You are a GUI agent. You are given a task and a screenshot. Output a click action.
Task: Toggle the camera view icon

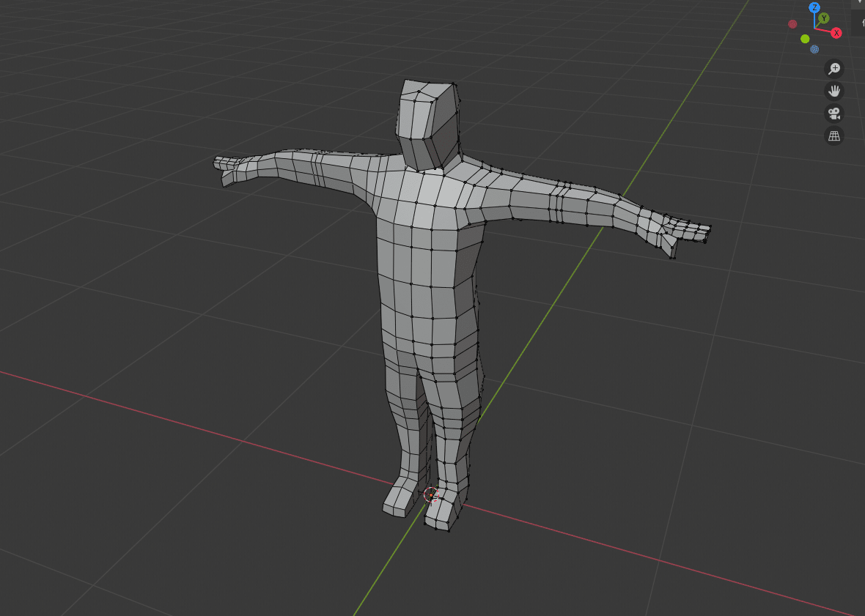pyautogui.click(x=834, y=114)
